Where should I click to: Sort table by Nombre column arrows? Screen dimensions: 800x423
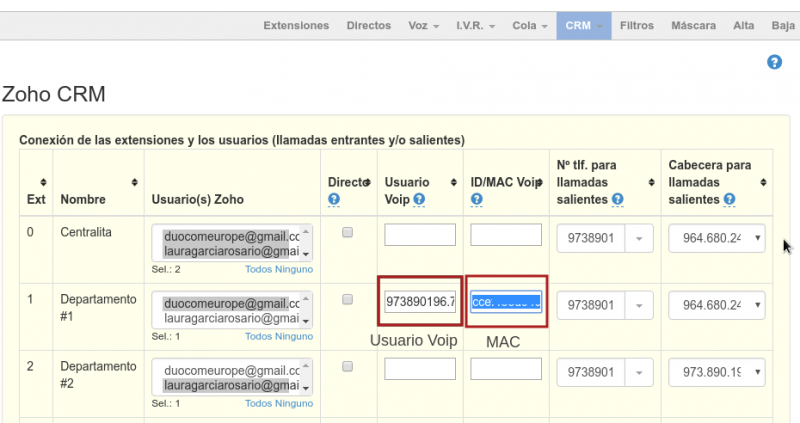(135, 182)
